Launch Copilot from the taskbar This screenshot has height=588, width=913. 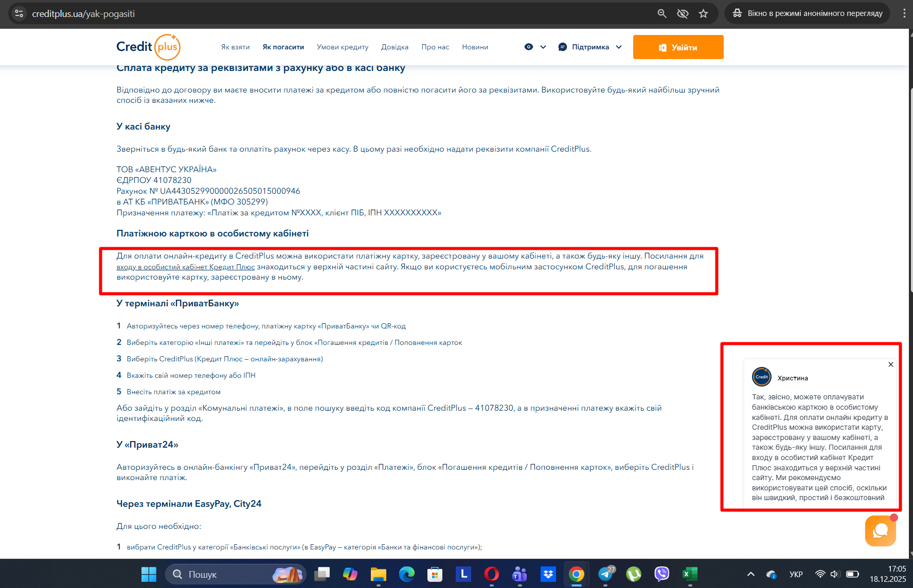pos(350,574)
